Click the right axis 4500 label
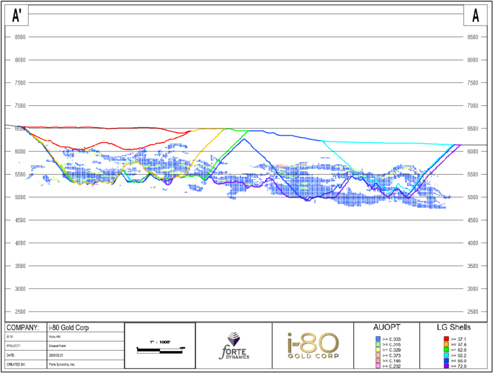Screen dimensions: 493x373 [x=472, y=220]
